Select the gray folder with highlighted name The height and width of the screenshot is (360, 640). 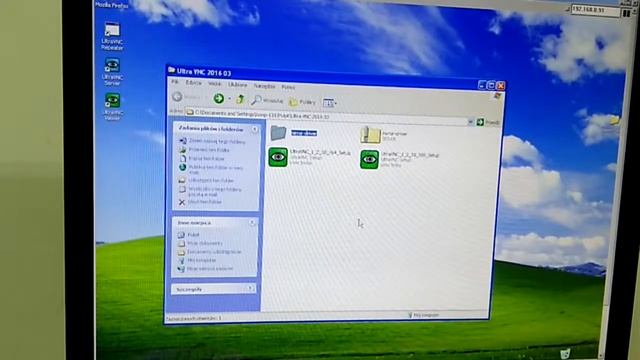(278, 133)
